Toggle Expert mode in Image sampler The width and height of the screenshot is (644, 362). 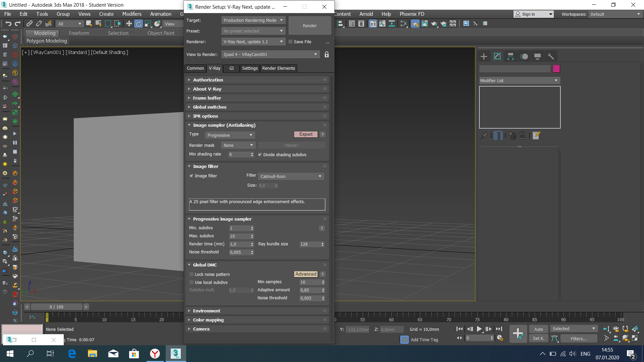click(306, 134)
